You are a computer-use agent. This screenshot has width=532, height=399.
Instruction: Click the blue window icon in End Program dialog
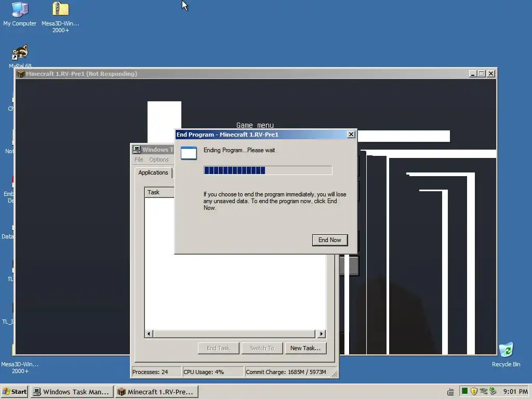click(x=189, y=153)
